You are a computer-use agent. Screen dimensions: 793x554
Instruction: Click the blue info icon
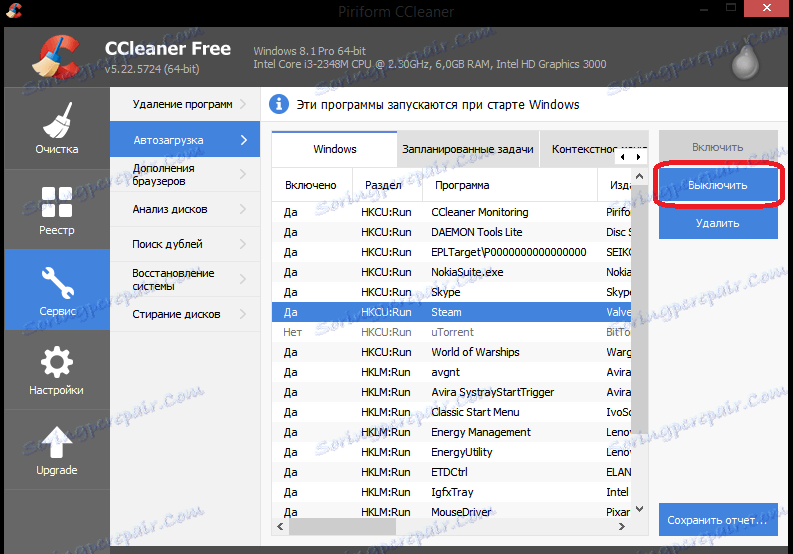pos(279,104)
